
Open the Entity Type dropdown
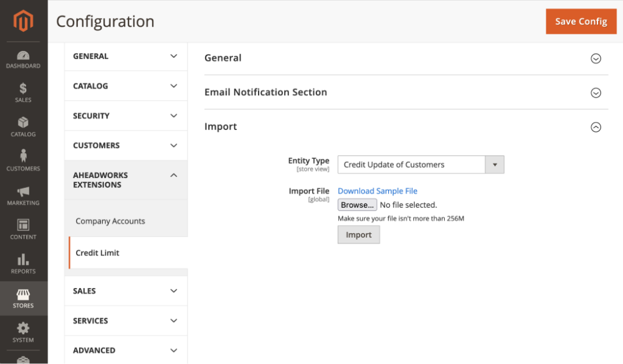[421, 164]
